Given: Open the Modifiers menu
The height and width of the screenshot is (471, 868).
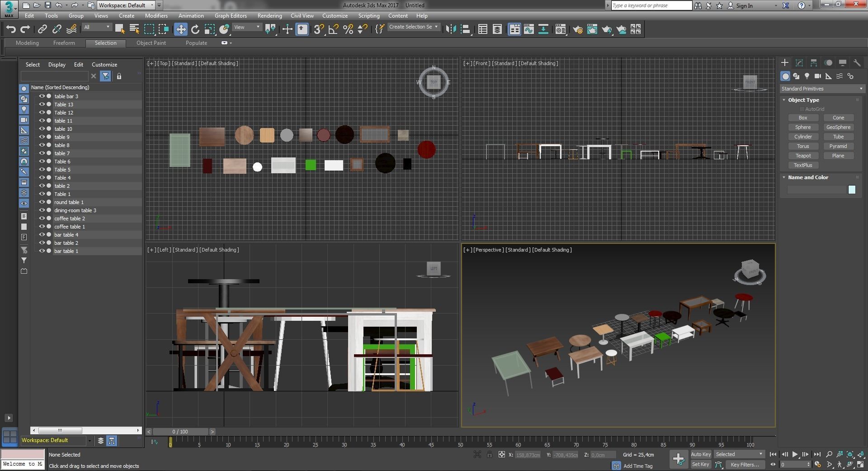Looking at the screenshot, I should click(x=156, y=16).
